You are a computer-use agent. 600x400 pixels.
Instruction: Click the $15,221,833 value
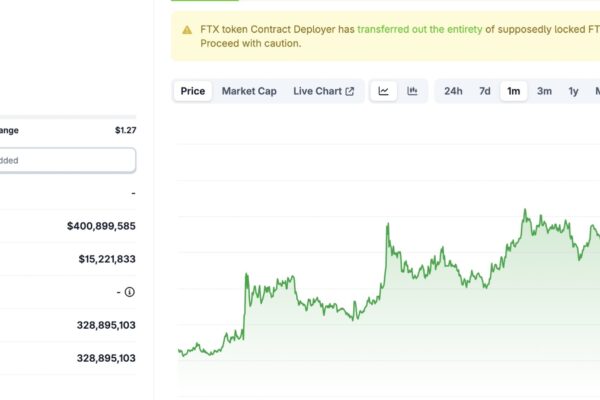pos(107,259)
